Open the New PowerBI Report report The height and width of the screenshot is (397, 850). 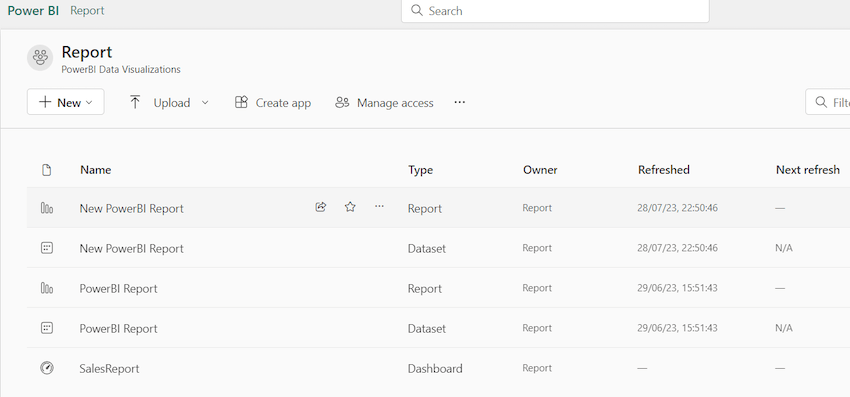132,208
